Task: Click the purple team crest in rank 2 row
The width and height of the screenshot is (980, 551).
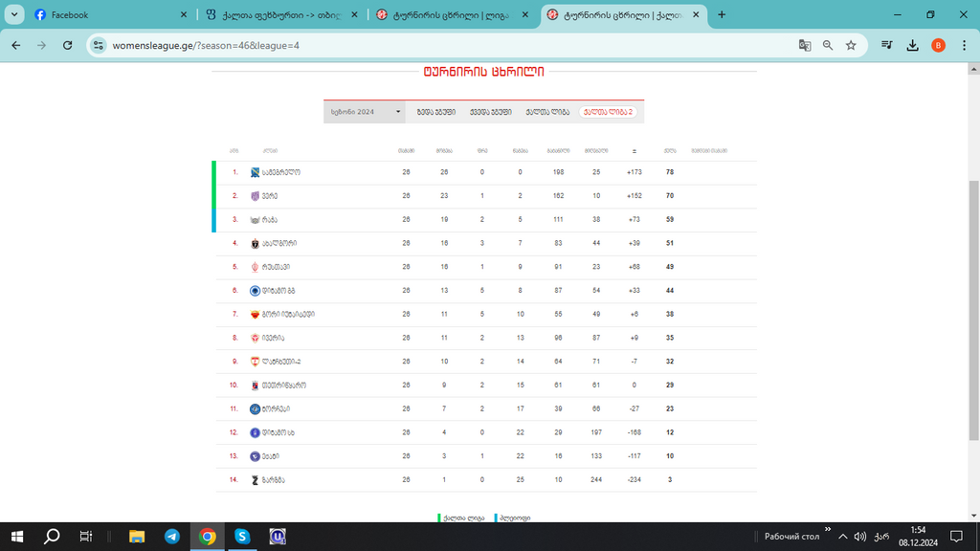Action: click(x=255, y=196)
